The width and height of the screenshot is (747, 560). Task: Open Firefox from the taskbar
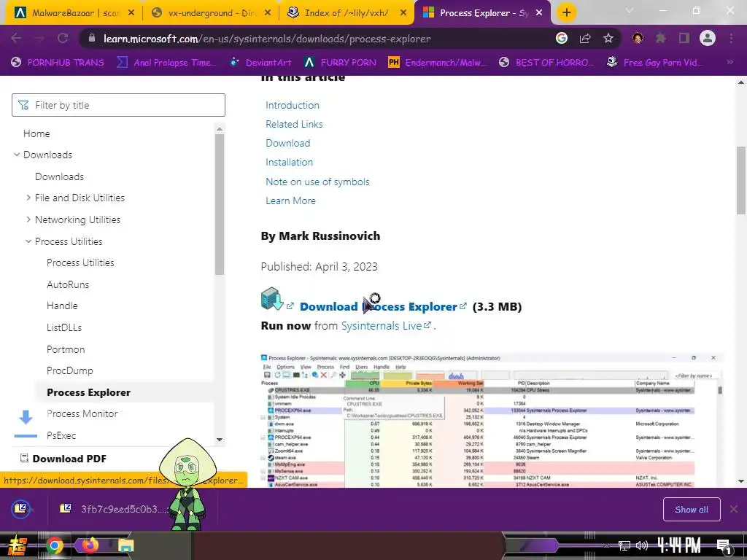point(90,545)
